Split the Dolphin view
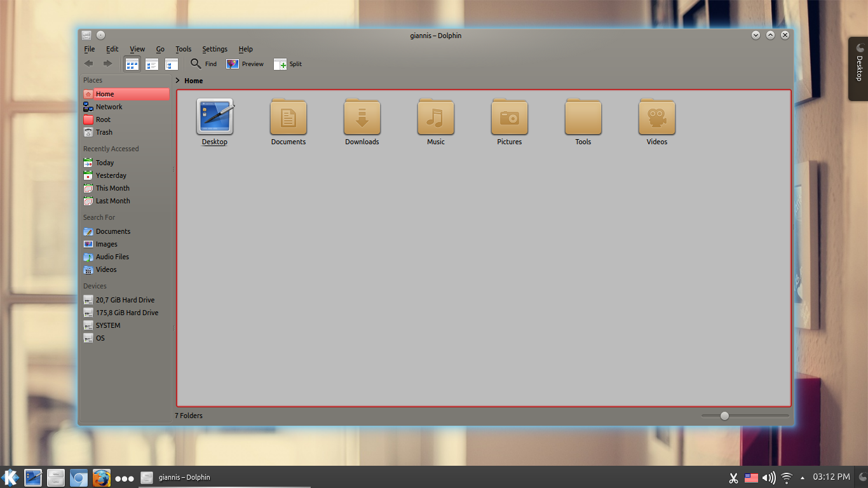 [288, 64]
